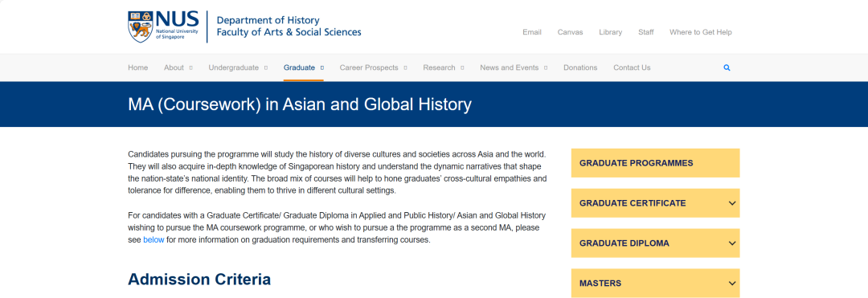Click the Faculty of Arts & Social Sciences text
The height and width of the screenshot is (298, 868).
(x=289, y=33)
